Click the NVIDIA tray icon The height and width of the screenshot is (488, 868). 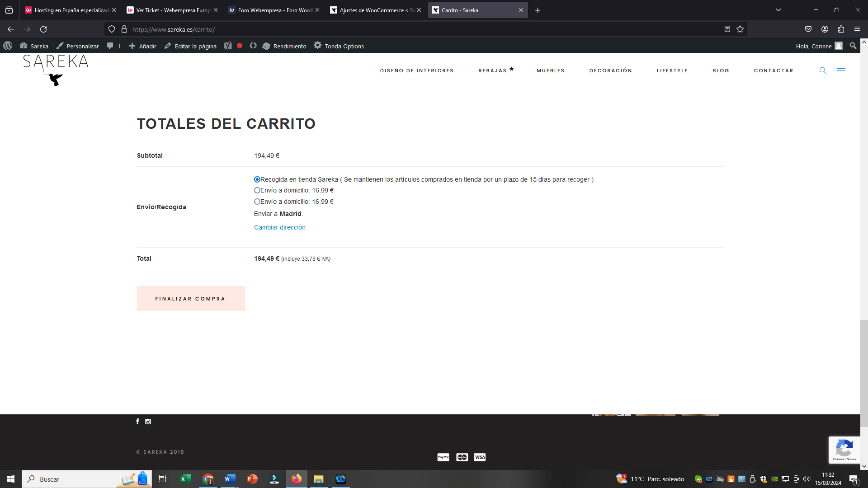[774, 479]
